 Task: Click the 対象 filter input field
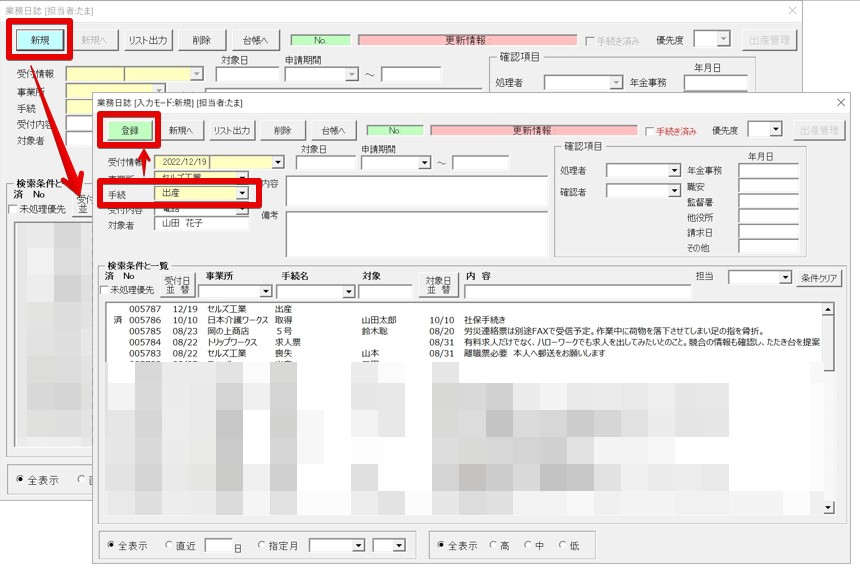click(384, 291)
